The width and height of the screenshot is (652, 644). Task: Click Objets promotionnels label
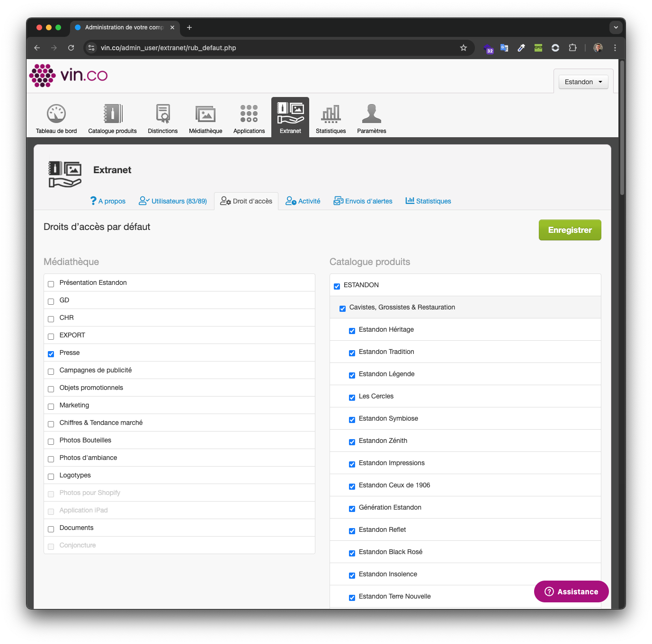click(x=91, y=388)
